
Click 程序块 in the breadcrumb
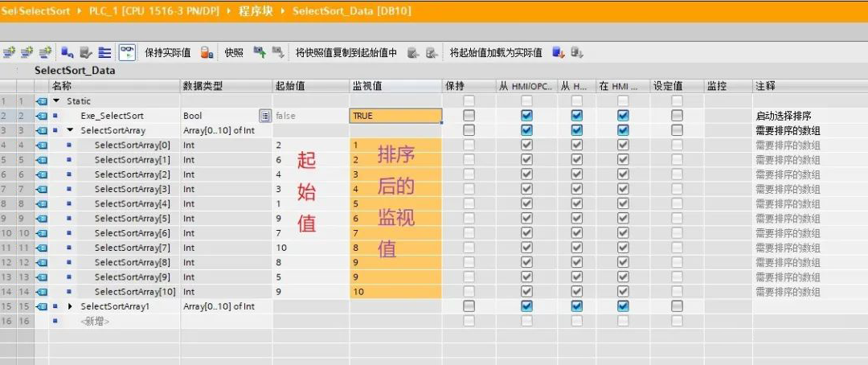point(256,11)
